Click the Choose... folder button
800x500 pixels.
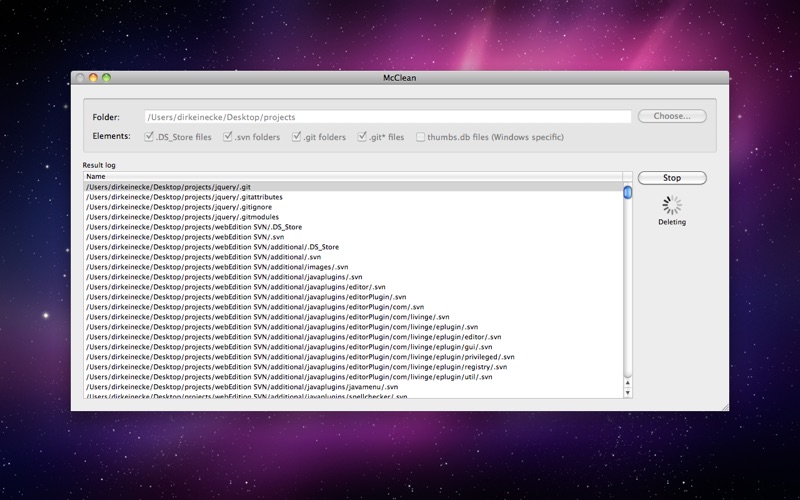[x=672, y=116]
